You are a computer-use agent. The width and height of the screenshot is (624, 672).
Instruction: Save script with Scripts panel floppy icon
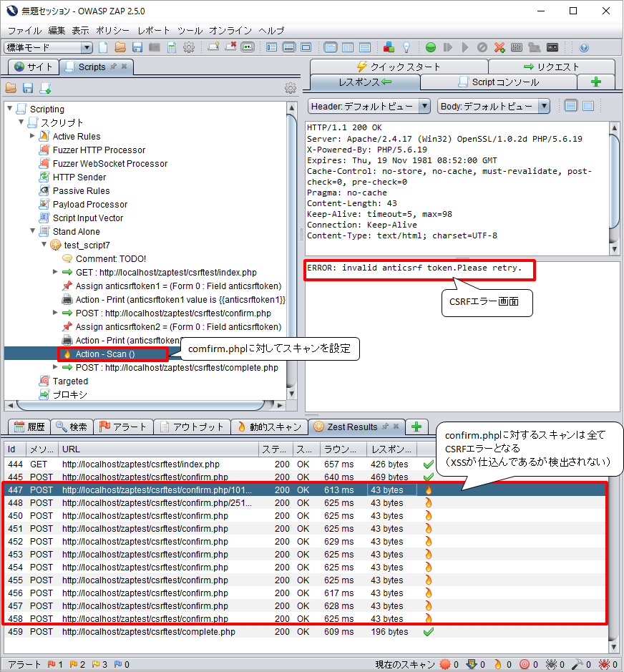pos(28,88)
